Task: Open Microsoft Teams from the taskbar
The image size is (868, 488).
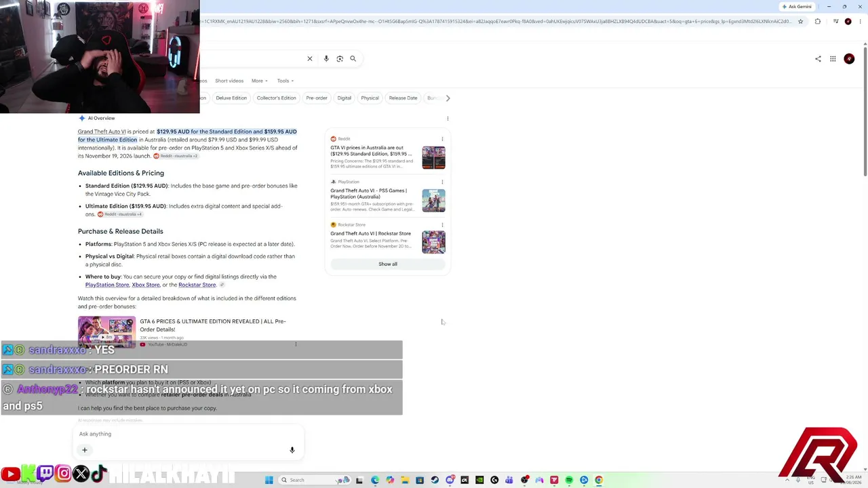Action: point(509,480)
